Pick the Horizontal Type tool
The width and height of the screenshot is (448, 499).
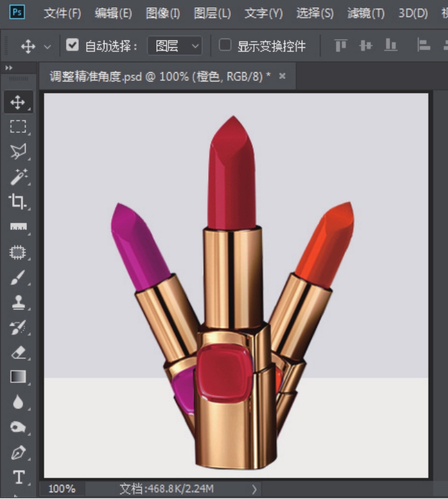pyautogui.click(x=18, y=477)
